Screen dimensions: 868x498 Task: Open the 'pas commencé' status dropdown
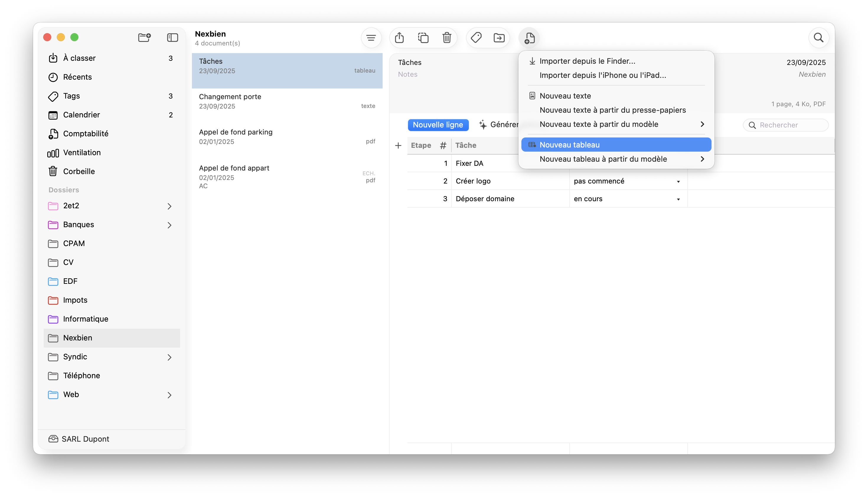[678, 182]
